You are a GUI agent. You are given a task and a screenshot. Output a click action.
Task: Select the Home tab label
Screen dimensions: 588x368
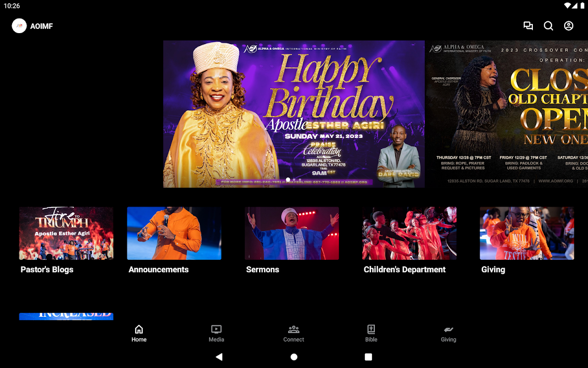pyautogui.click(x=139, y=339)
